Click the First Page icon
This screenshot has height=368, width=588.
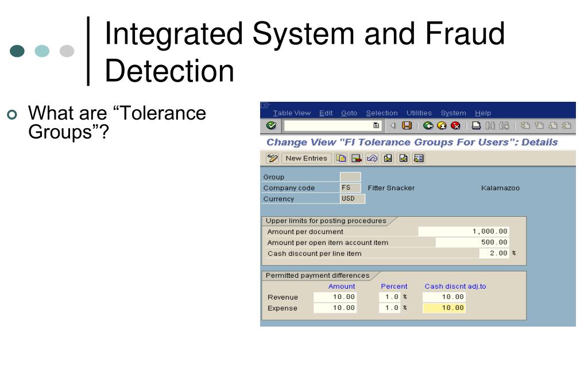coord(525,125)
